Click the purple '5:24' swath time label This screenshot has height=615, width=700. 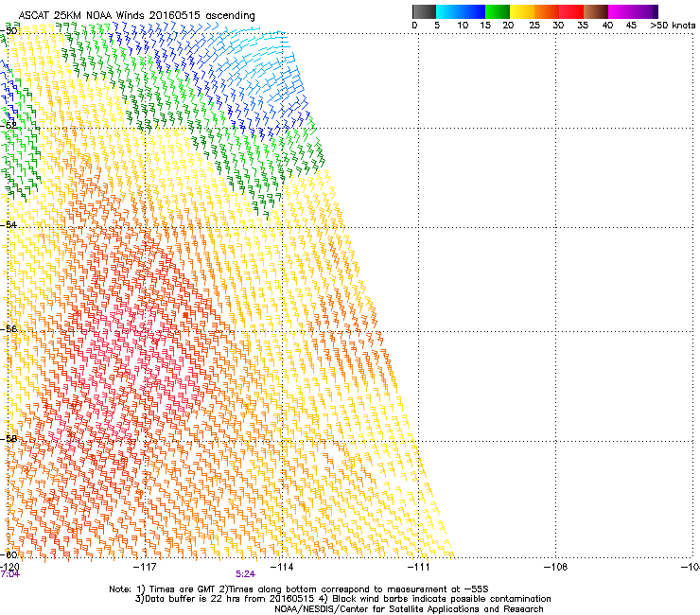(x=246, y=574)
